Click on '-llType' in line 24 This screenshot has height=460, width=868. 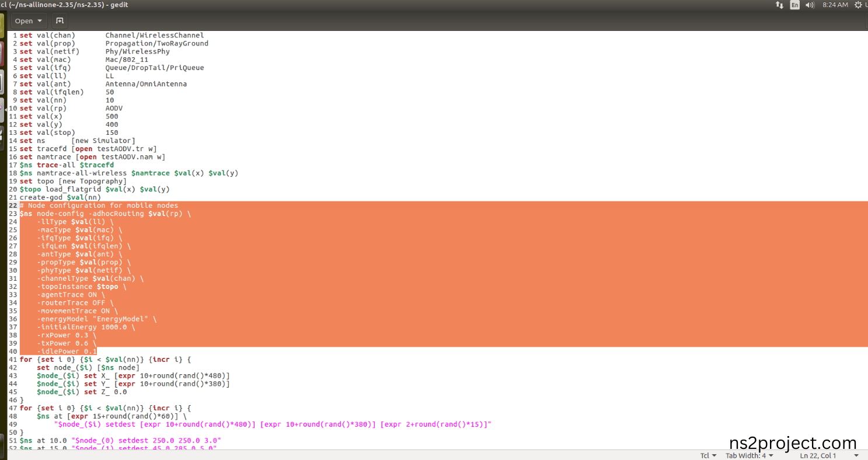tap(51, 222)
